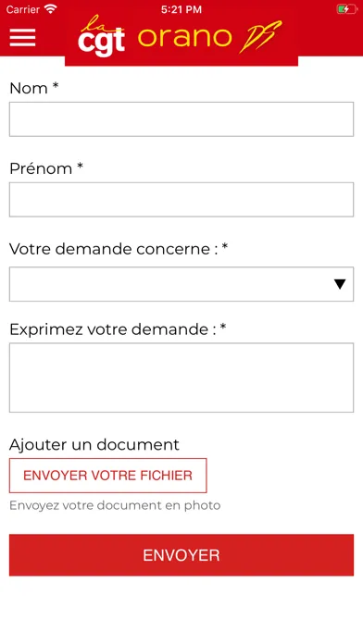This screenshot has width=363, height=644.
Task: Tap the la CGT logo
Action: (x=102, y=36)
